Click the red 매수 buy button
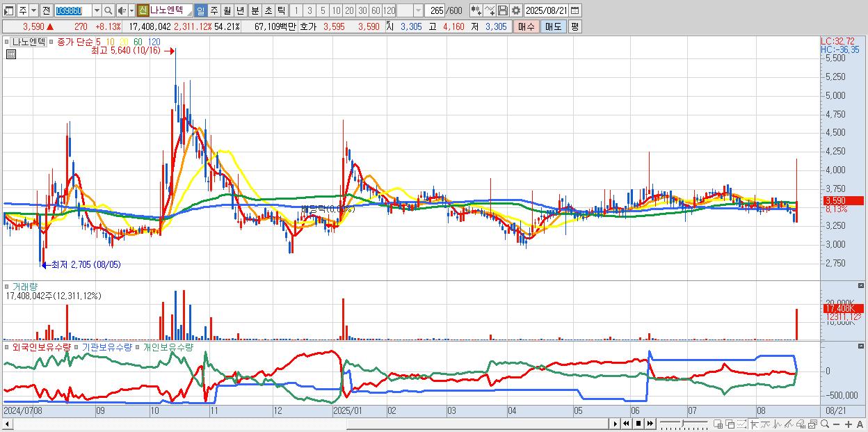 coord(526,26)
